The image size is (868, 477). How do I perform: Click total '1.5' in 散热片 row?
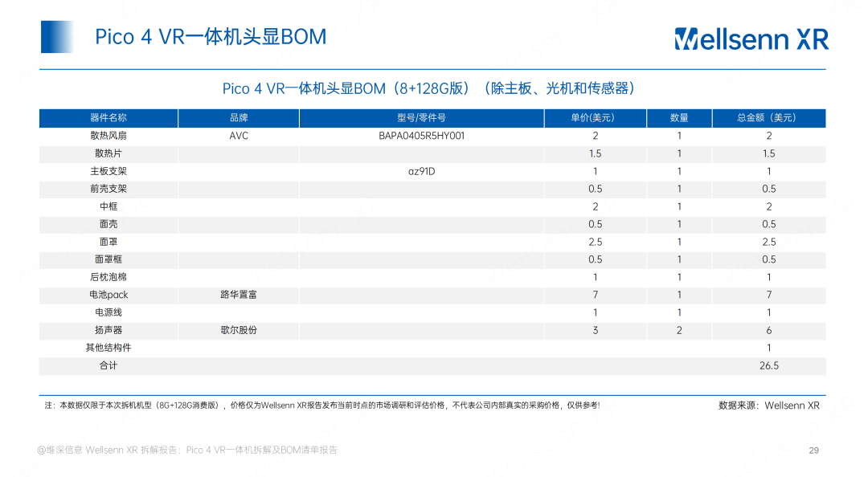(x=769, y=153)
